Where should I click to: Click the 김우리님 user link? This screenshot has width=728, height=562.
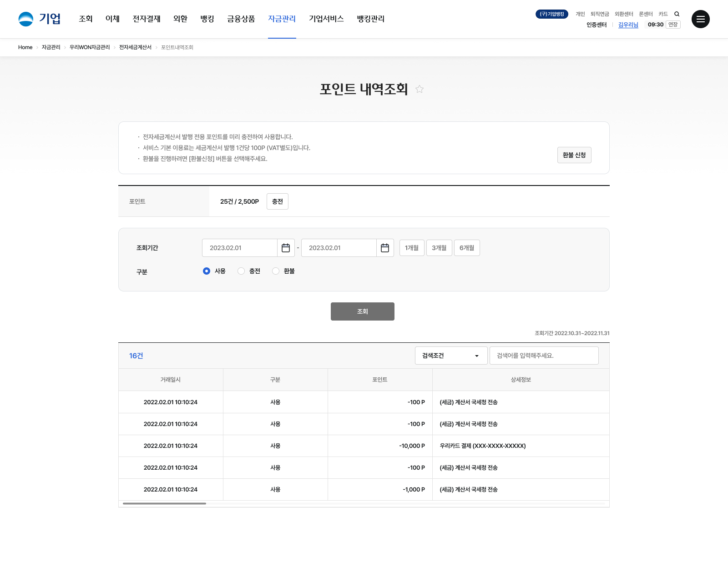(x=628, y=25)
